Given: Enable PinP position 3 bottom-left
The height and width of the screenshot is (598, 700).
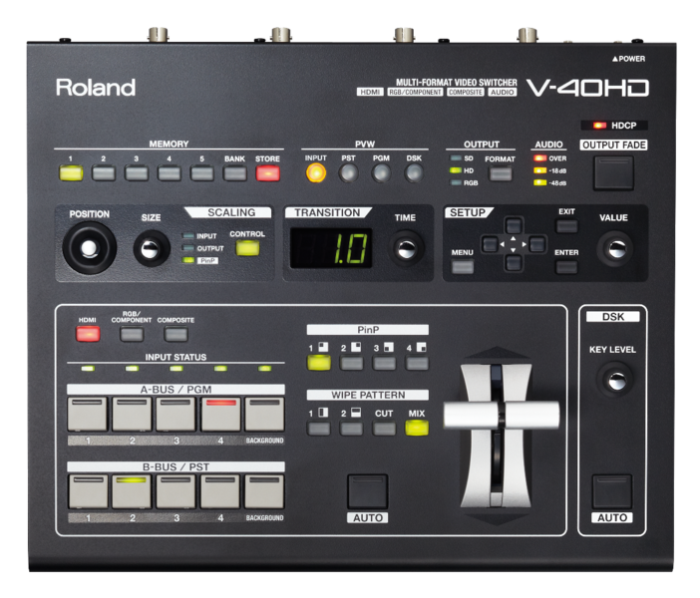Looking at the screenshot, I should pos(384,363).
